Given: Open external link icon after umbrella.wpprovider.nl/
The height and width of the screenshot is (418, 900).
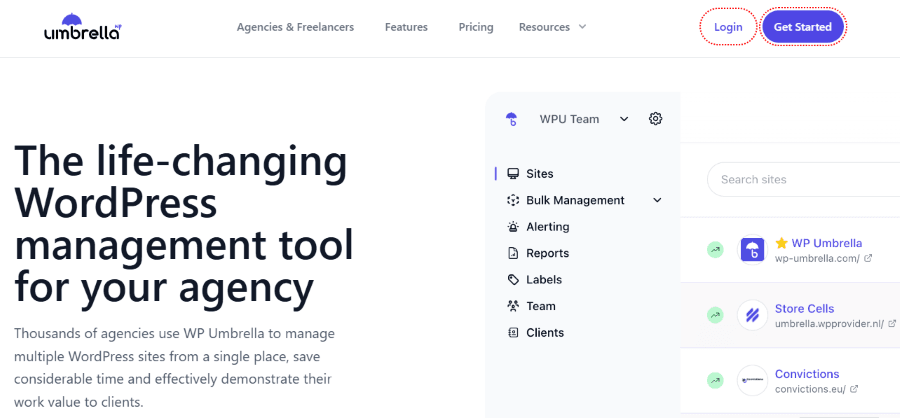Looking at the screenshot, I should [892, 324].
